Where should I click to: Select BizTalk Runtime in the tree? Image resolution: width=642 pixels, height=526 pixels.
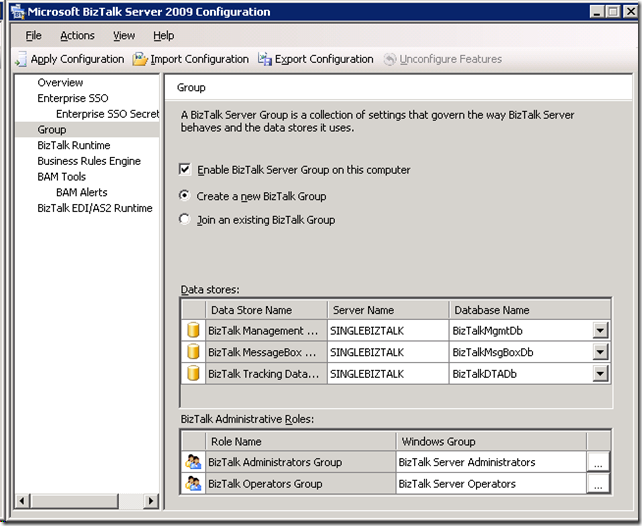tap(74, 145)
